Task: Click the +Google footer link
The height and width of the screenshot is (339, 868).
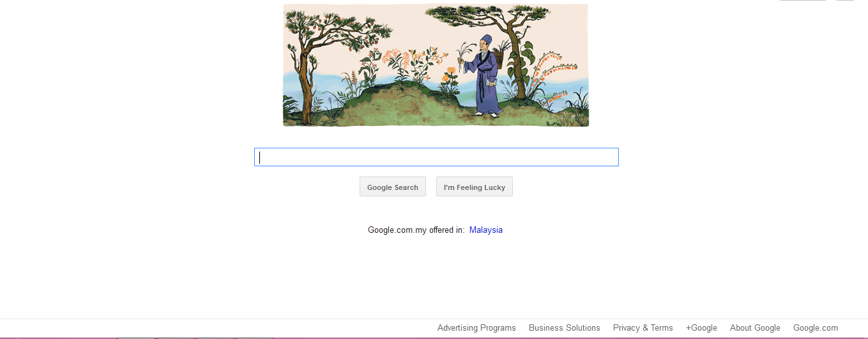Action: 701,327
